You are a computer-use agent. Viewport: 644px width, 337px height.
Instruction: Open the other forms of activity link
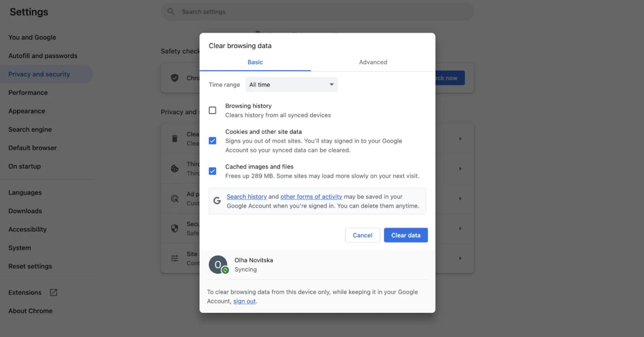point(311,197)
